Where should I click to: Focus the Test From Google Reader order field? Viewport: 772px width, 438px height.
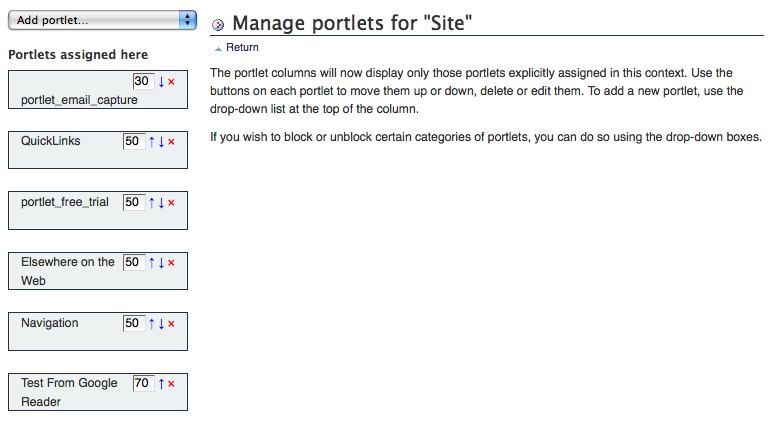tap(142, 383)
